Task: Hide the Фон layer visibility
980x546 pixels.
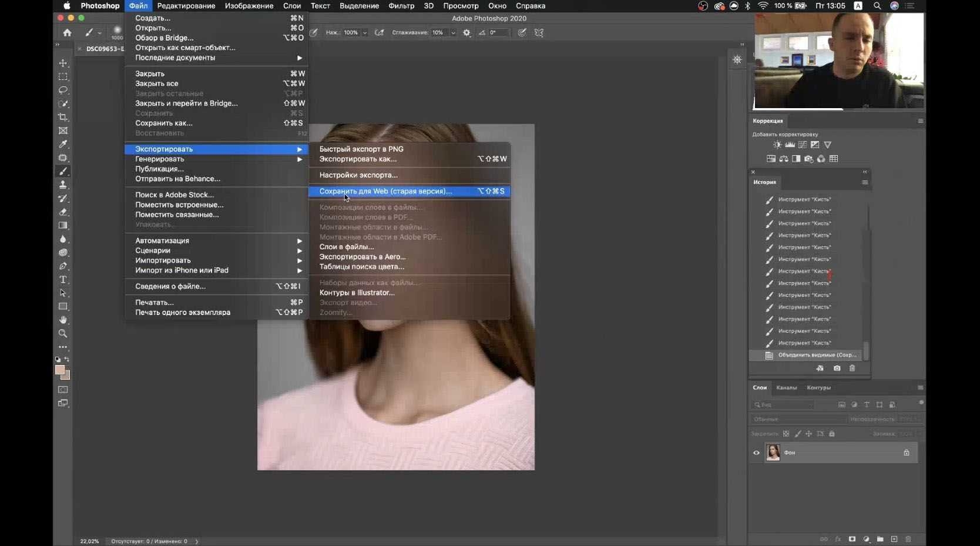Action: click(x=756, y=453)
